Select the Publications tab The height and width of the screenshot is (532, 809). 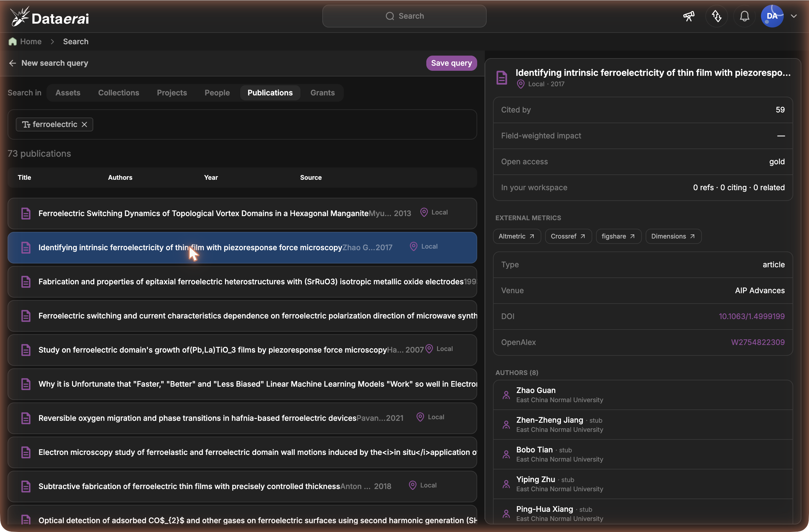(270, 93)
